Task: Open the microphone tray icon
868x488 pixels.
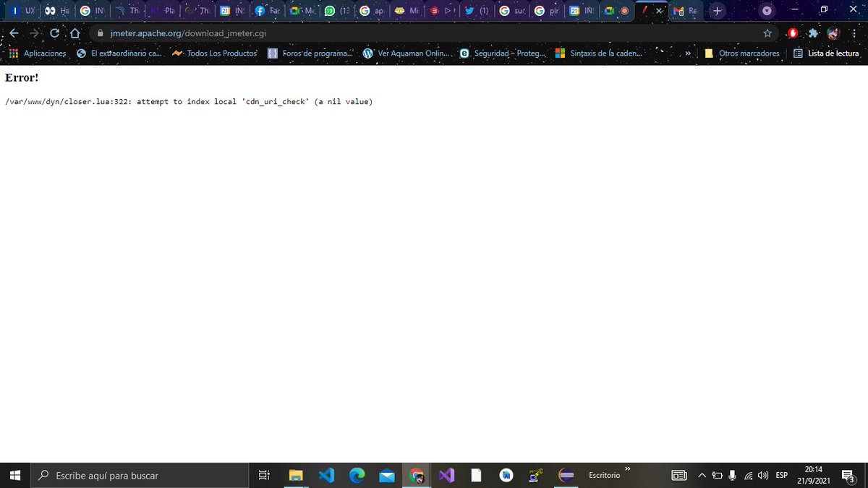Action: click(733, 475)
